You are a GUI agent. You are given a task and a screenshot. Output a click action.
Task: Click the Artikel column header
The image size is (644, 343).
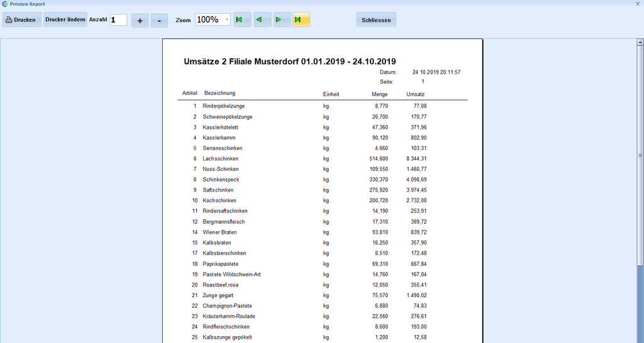190,93
